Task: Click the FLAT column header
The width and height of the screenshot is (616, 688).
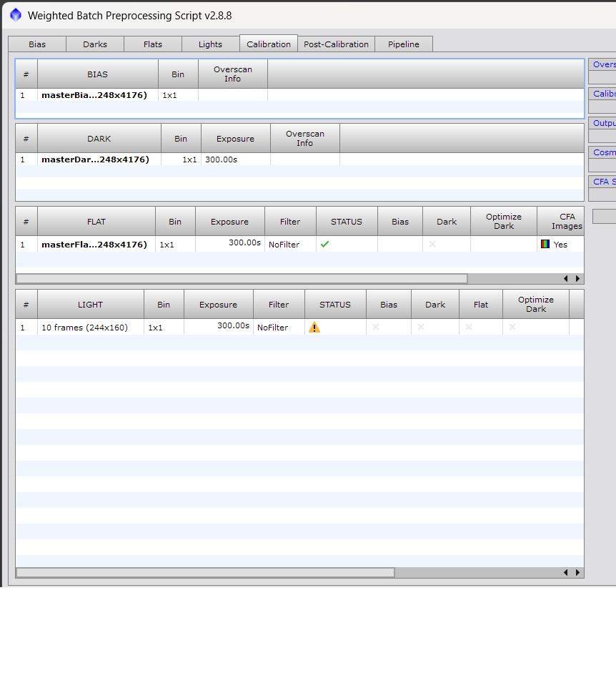Action: [96, 222]
